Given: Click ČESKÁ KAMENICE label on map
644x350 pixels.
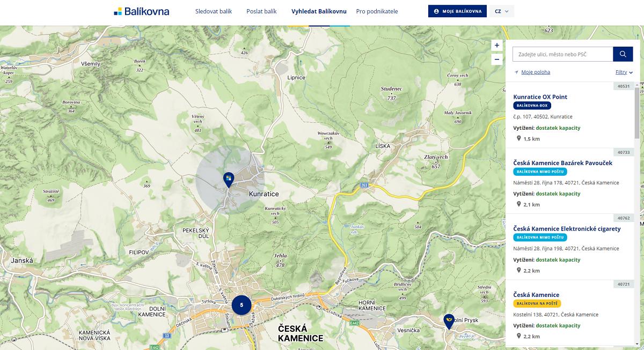Looking at the screenshot, I should (x=301, y=333).
